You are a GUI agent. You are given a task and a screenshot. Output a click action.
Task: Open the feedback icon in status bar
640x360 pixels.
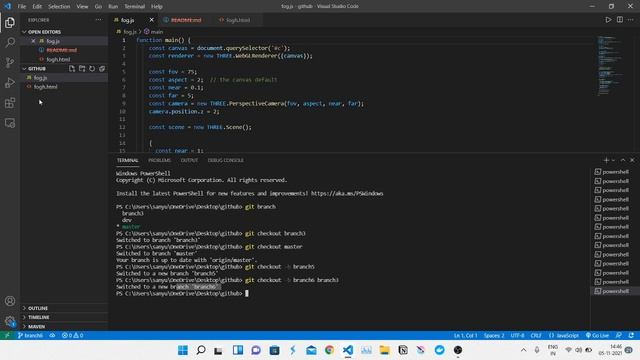pos(619,335)
